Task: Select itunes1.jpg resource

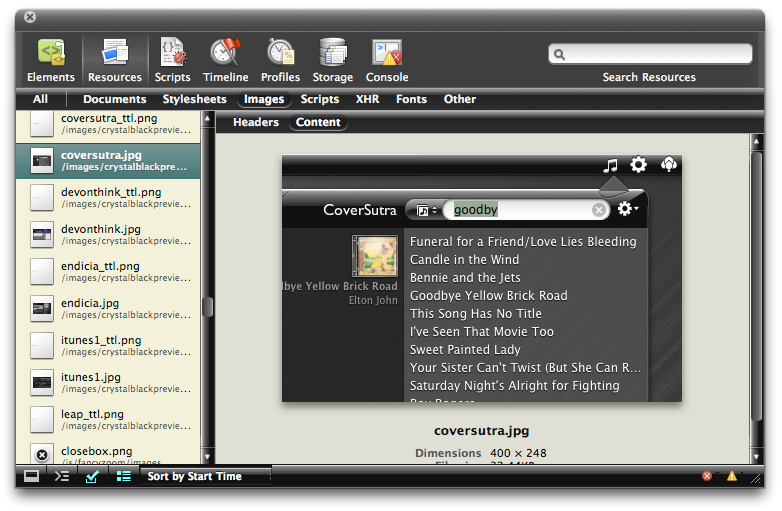Action: pos(108,382)
